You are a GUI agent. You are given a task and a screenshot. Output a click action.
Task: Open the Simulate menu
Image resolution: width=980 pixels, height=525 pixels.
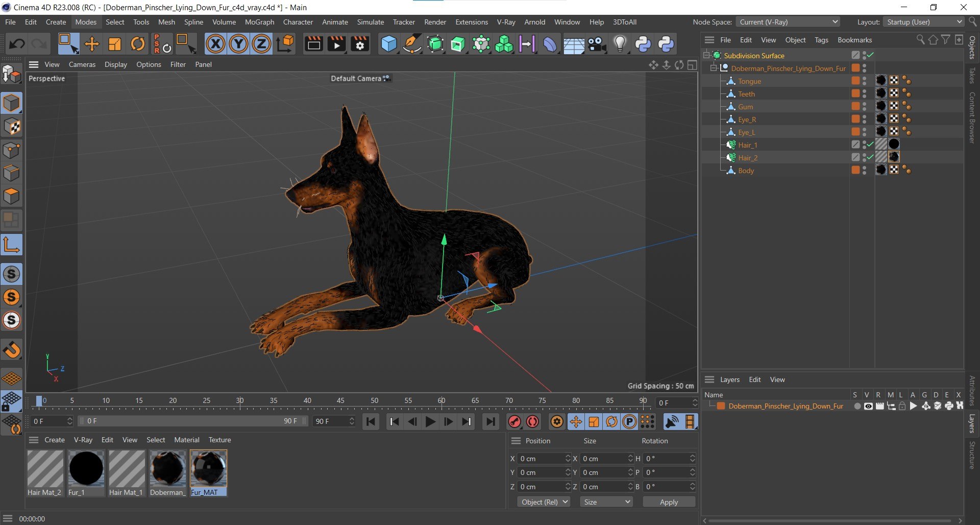371,22
